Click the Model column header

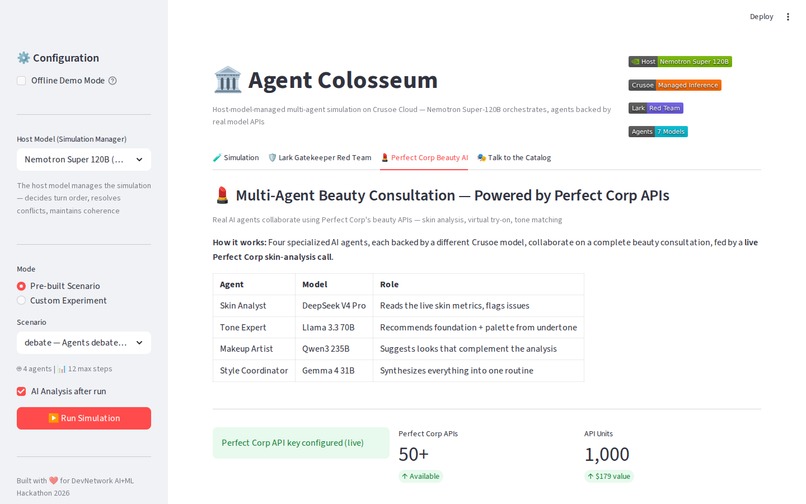334,284
